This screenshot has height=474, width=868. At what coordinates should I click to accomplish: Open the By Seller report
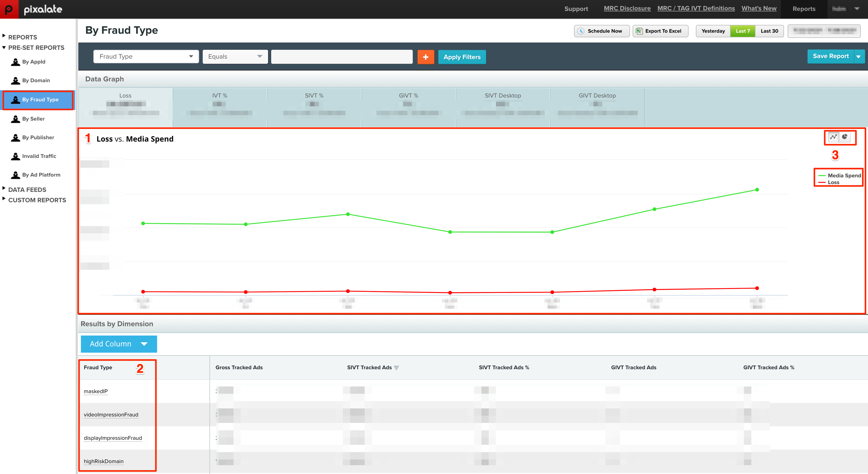coord(33,119)
